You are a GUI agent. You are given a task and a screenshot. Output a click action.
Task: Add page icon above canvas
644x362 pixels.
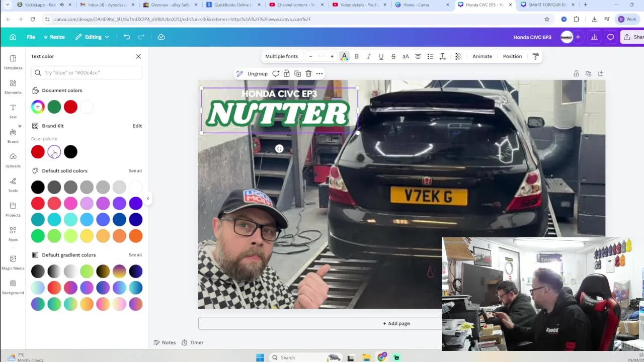(601, 74)
